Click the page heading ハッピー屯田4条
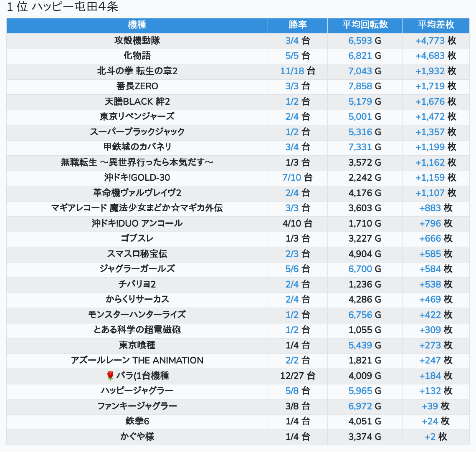This screenshot has width=476, height=452. (x=63, y=7)
